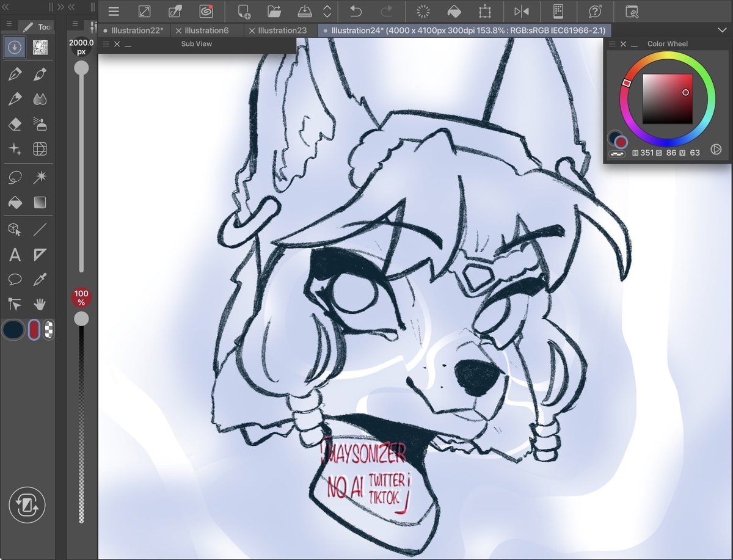The height and width of the screenshot is (560, 733).
Task: Click the Sub View panel title
Action: click(x=197, y=44)
